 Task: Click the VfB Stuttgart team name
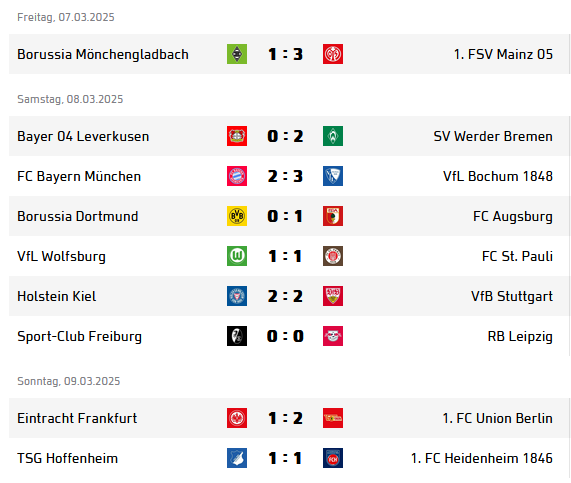click(512, 297)
